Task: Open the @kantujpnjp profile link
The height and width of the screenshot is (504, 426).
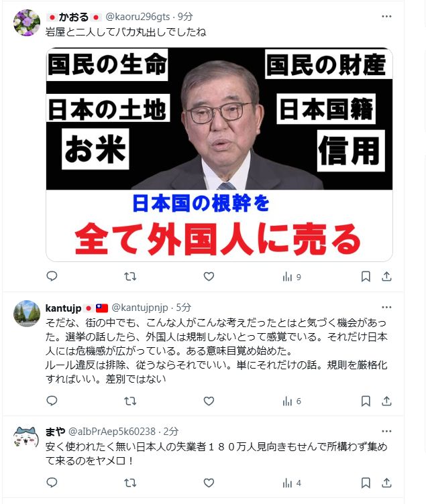Action: (x=140, y=308)
